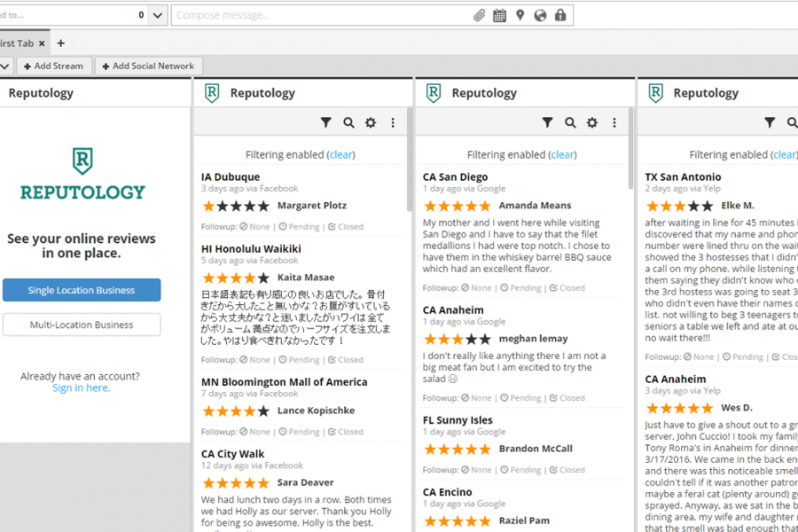798x532 pixels.
Task: Select reviewer name Wes D.
Action: 737,408
